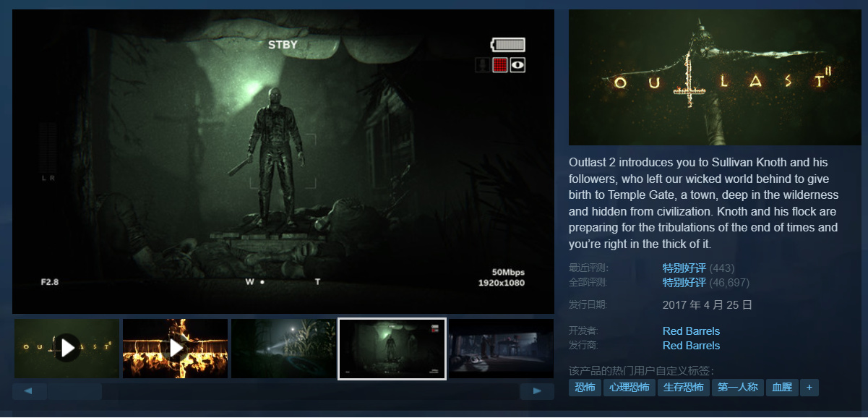Click the release date 2017 年 4 月 25 日

tap(708, 305)
